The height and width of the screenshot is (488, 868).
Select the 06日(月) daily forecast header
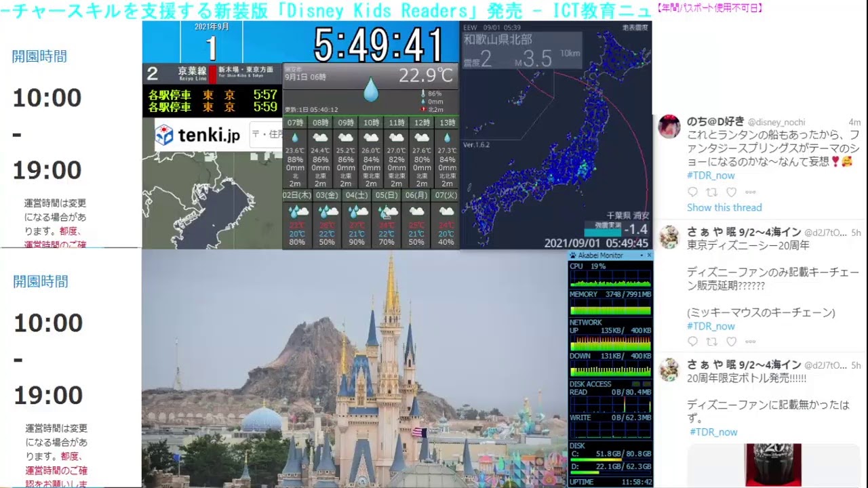tap(416, 195)
